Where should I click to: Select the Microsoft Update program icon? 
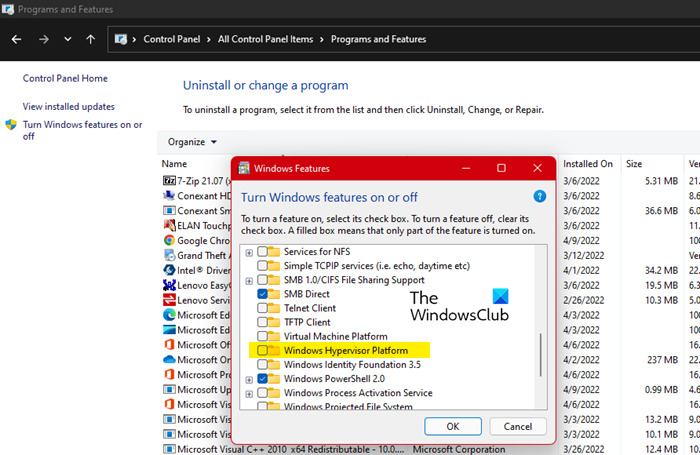click(169, 389)
